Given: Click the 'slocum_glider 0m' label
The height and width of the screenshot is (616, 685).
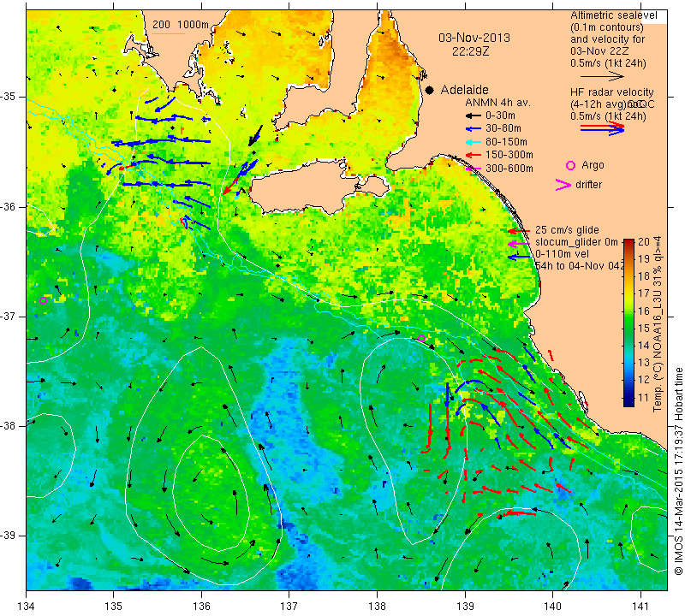Looking at the screenshot, I should coord(576,242).
